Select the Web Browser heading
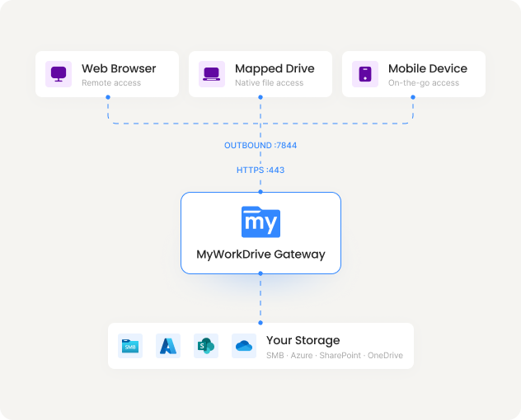The width and height of the screenshot is (521, 420). (x=119, y=68)
